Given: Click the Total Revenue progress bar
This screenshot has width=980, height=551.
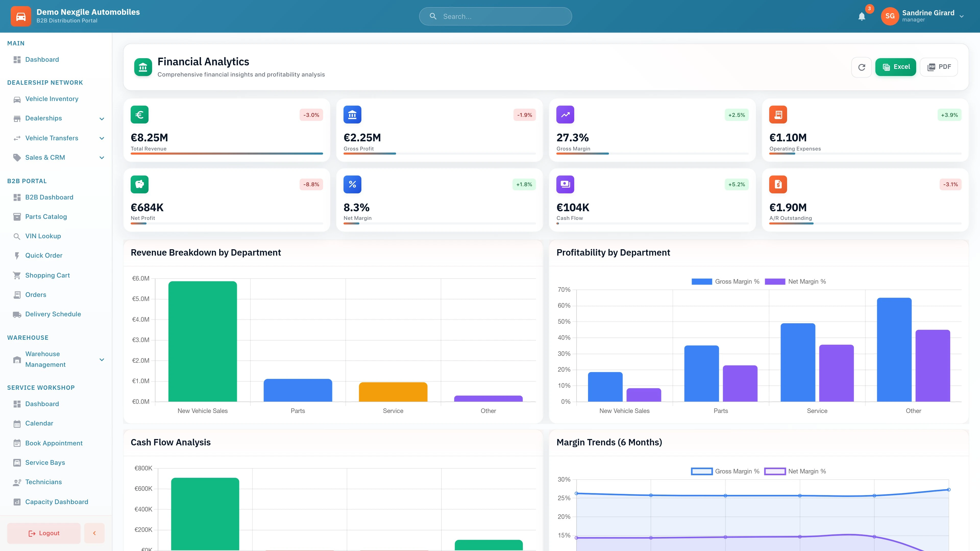Looking at the screenshot, I should click(x=227, y=154).
